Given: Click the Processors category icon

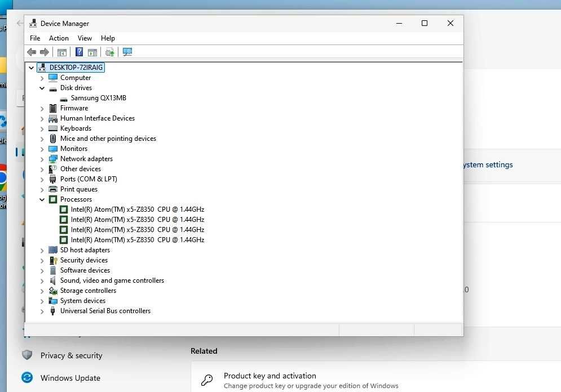Looking at the screenshot, I should (53, 199).
